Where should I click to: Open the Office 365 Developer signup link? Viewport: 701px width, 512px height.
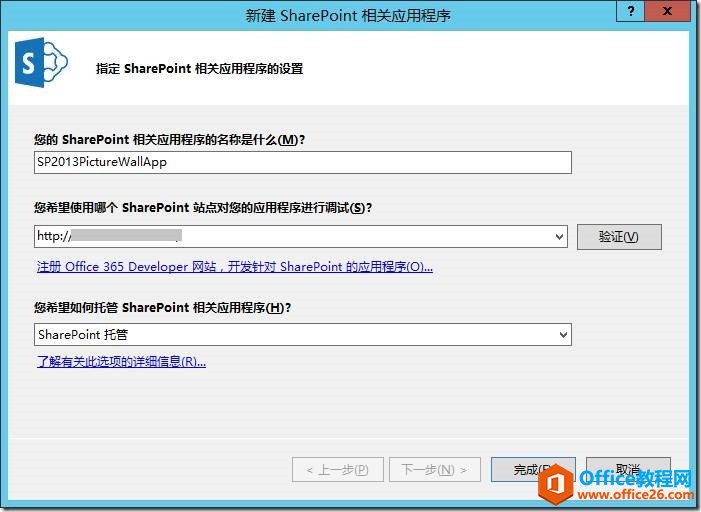pyautogui.click(x=235, y=267)
